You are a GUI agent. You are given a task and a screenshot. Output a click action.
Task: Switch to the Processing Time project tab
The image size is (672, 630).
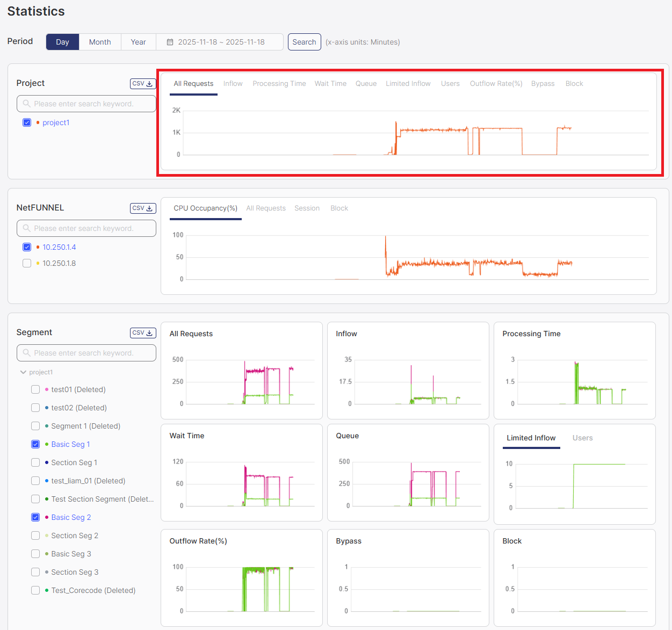pos(279,84)
